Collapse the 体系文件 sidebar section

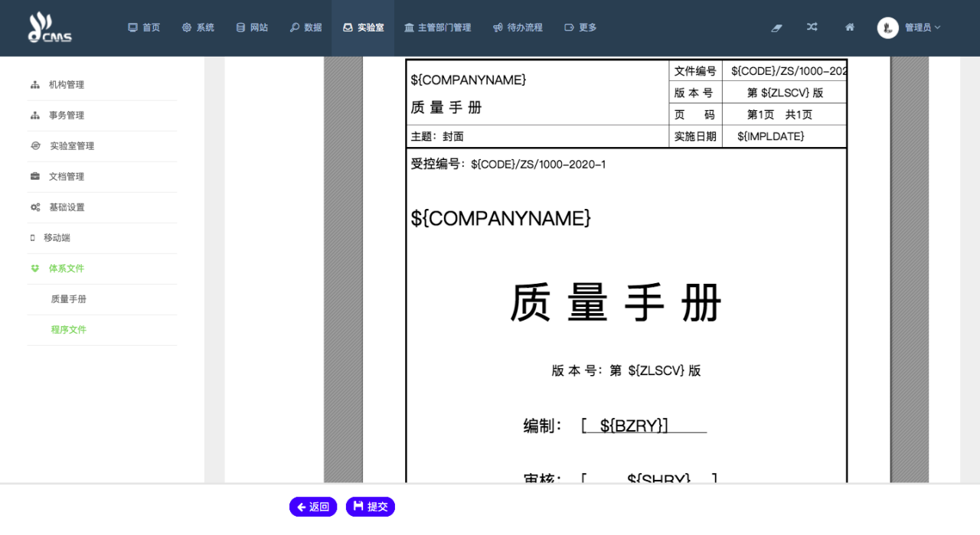(66, 269)
